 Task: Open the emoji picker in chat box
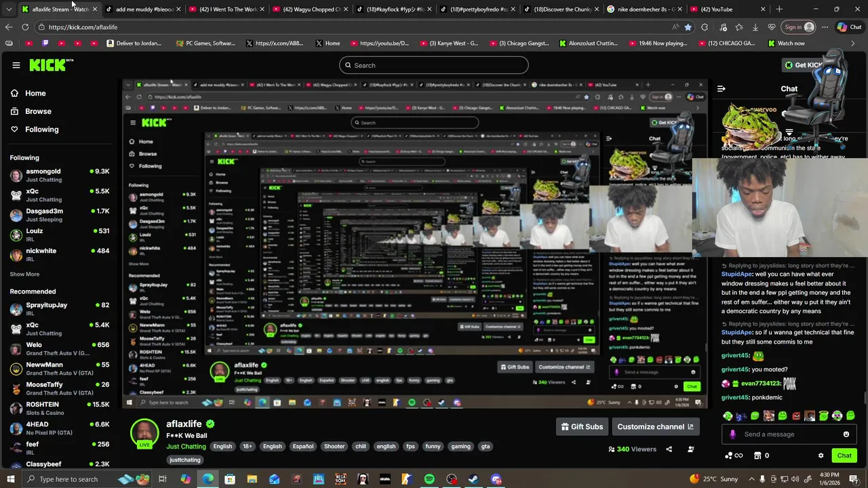846,434
